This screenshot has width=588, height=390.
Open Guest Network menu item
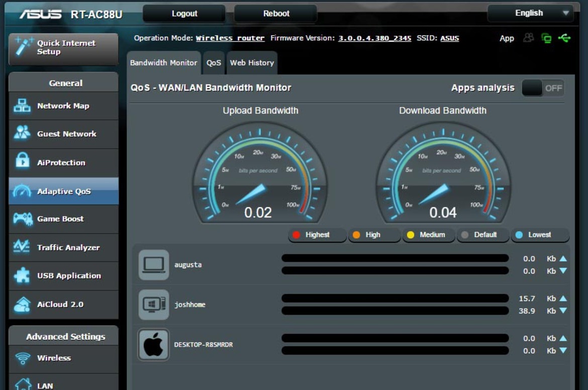[63, 134]
